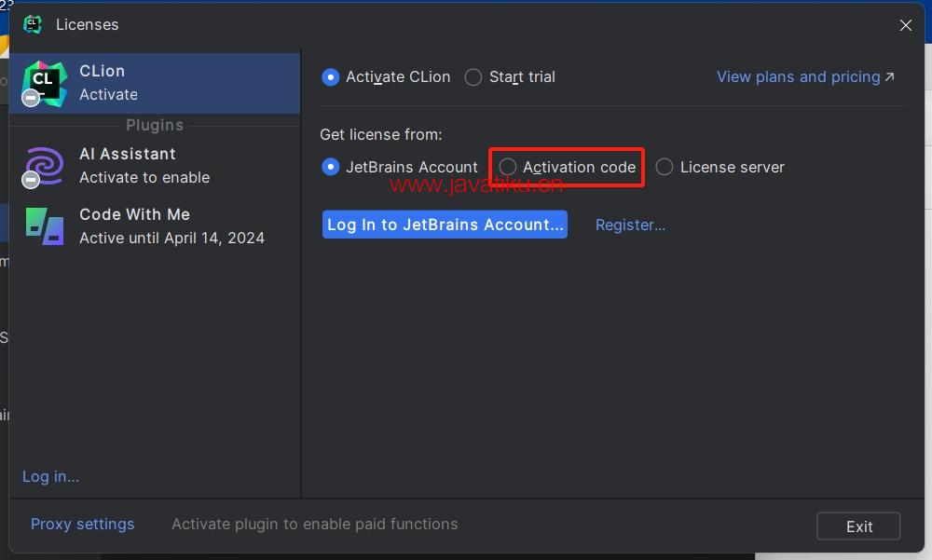Image resolution: width=932 pixels, height=560 pixels.
Task: Click the Log in... link in sidebar
Action: pos(50,477)
